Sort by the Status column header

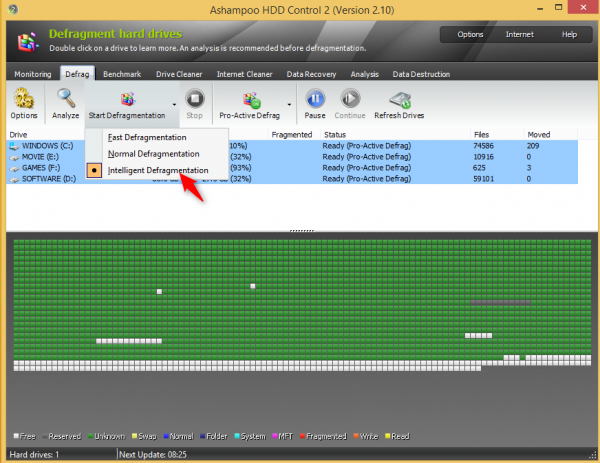pyautogui.click(x=335, y=135)
